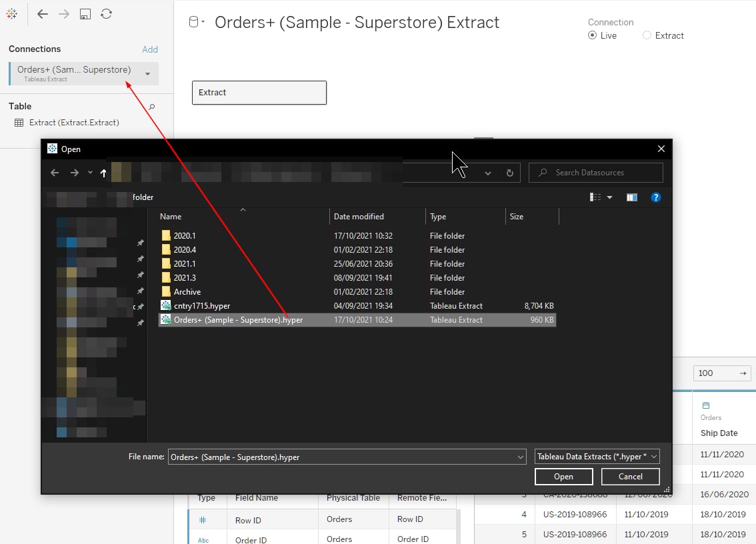
Task: Open the connection dropdown arrow
Action: (147, 74)
